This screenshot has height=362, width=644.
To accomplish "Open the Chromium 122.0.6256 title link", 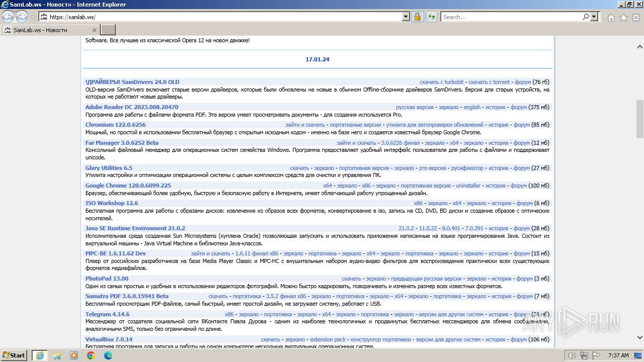I will (115, 125).
